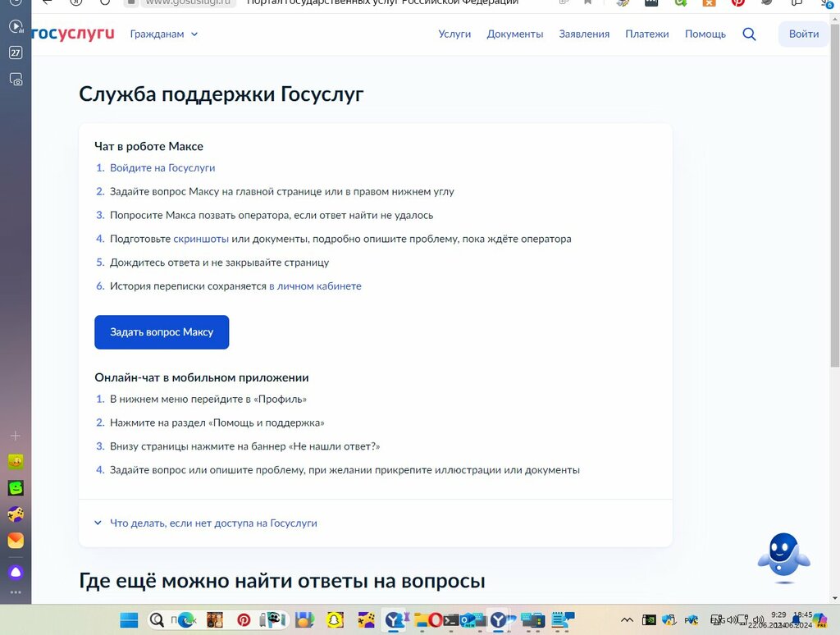This screenshot has width=840, height=635.
Task: Click 'Чат в роботе Максе' subheading
Action: point(149,146)
